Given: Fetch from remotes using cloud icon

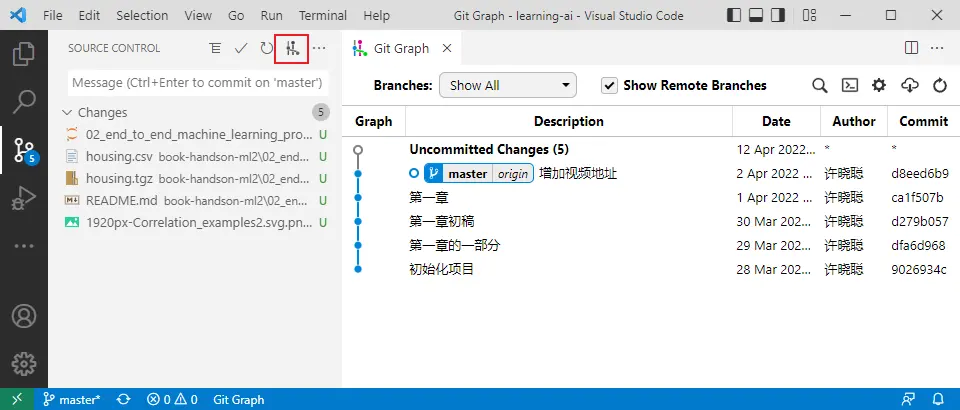Looking at the screenshot, I should point(909,86).
